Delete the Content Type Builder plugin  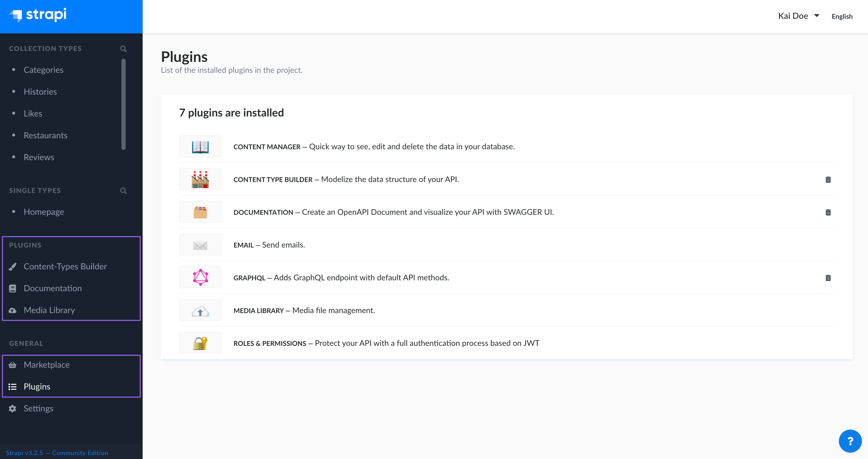click(828, 180)
